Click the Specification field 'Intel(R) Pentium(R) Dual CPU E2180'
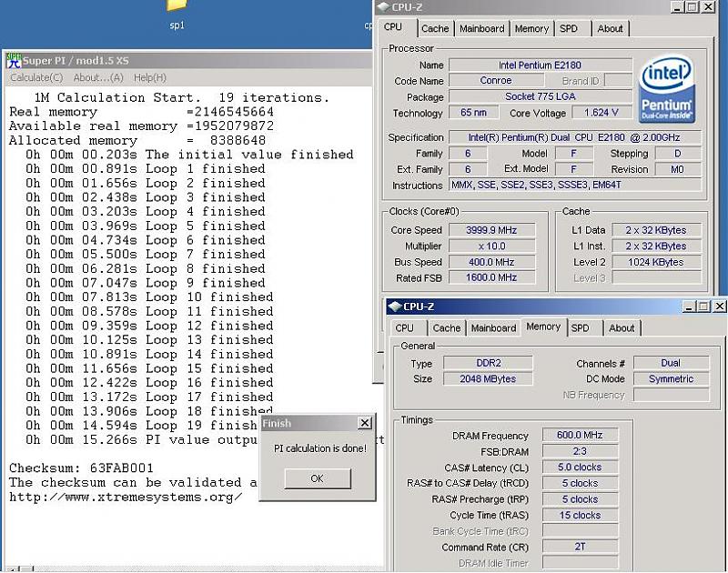Screen dimensions: 728x573 point(575,137)
